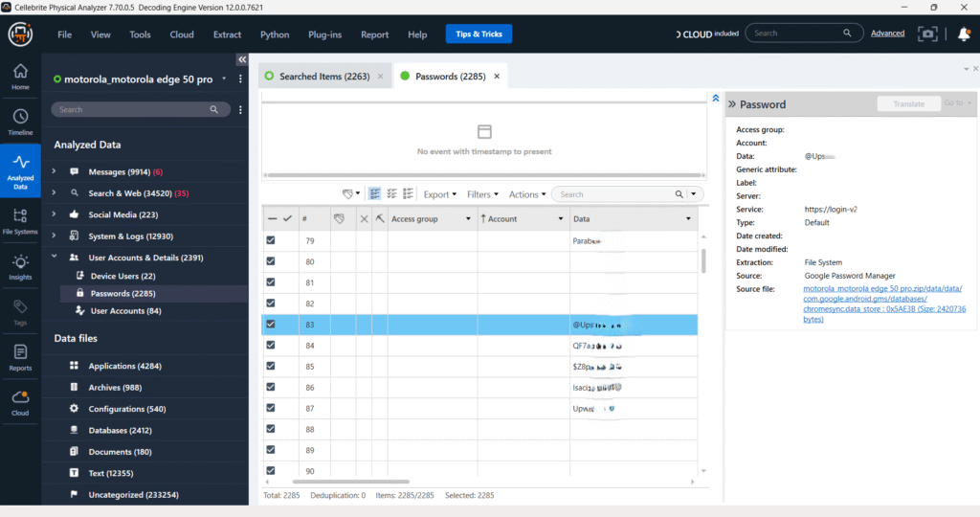Switch to Searched Items (2263) tab
The image size is (980, 517).
(x=324, y=77)
